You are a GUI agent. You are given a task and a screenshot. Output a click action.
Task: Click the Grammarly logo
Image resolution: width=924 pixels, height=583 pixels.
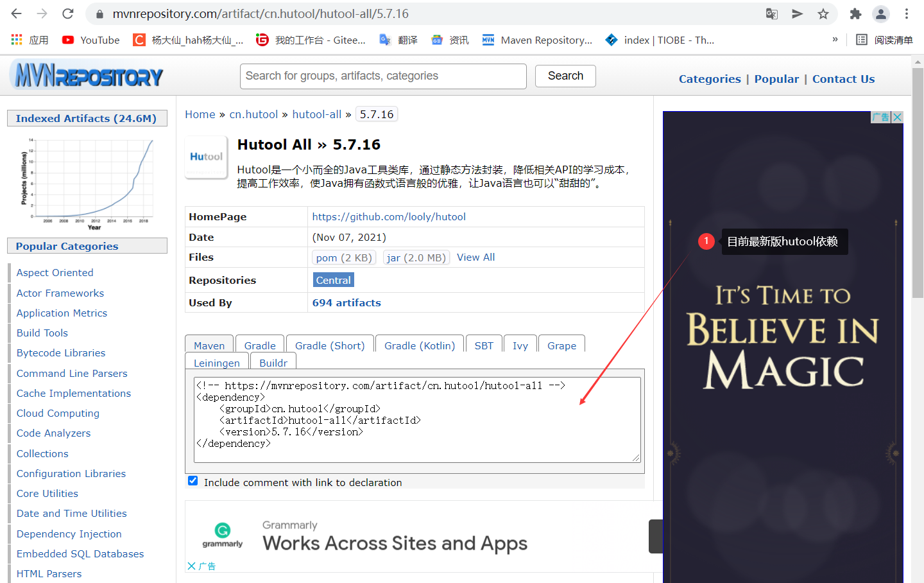(x=222, y=535)
